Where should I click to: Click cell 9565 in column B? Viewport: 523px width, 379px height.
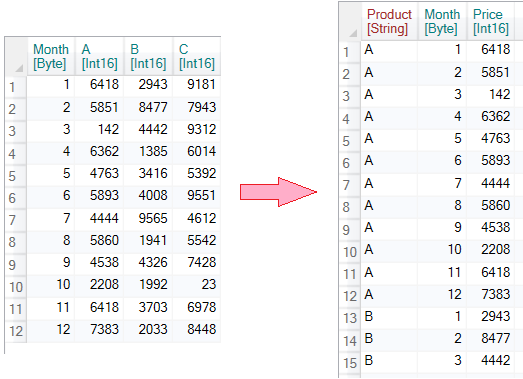tap(148, 219)
